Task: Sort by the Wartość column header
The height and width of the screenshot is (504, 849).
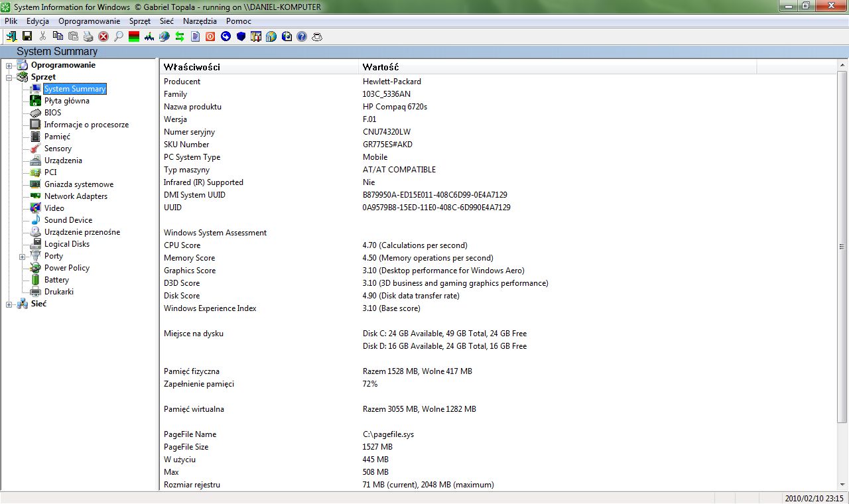Action: coord(557,67)
